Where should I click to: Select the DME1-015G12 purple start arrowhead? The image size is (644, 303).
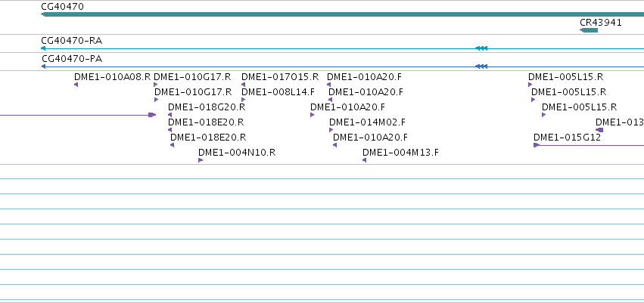(537, 145)
